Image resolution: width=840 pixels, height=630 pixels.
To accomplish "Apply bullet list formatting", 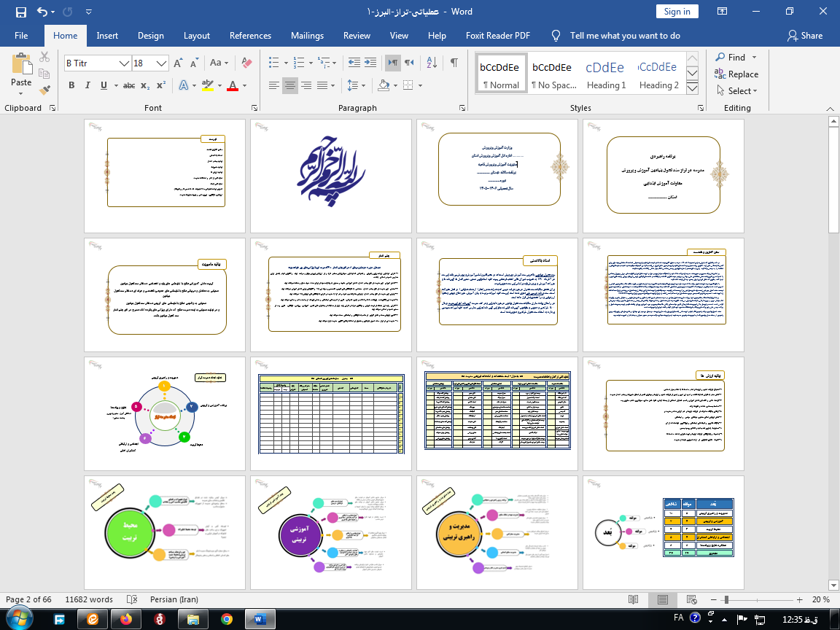I will pyautogui.click(x=273, y=63).
